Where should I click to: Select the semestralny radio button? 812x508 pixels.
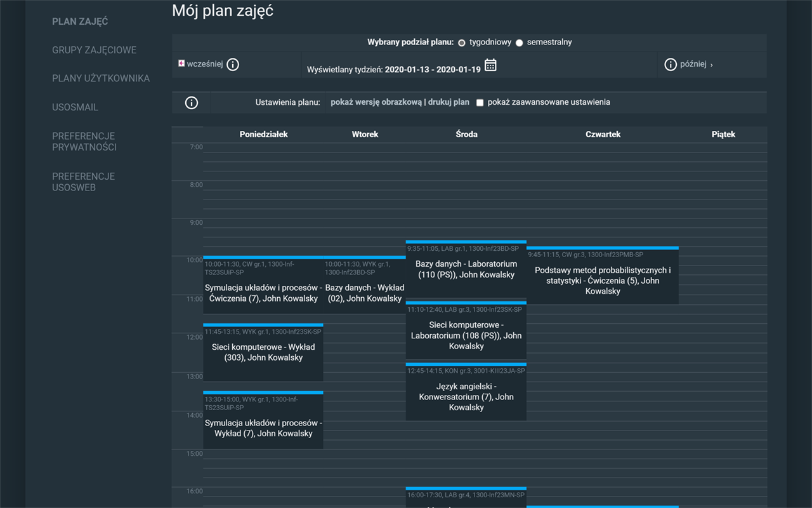[x=519, y=43]
